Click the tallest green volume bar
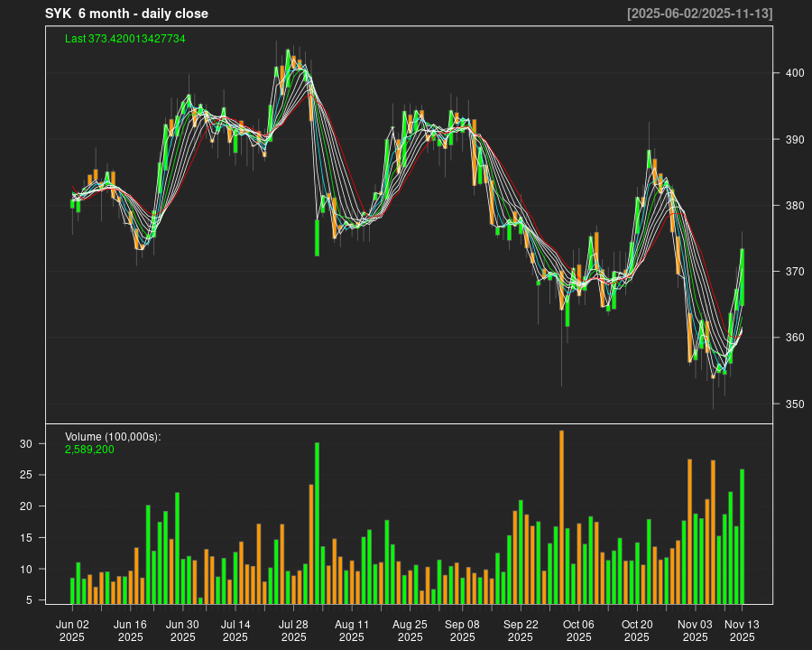 (x=317, y=523)
